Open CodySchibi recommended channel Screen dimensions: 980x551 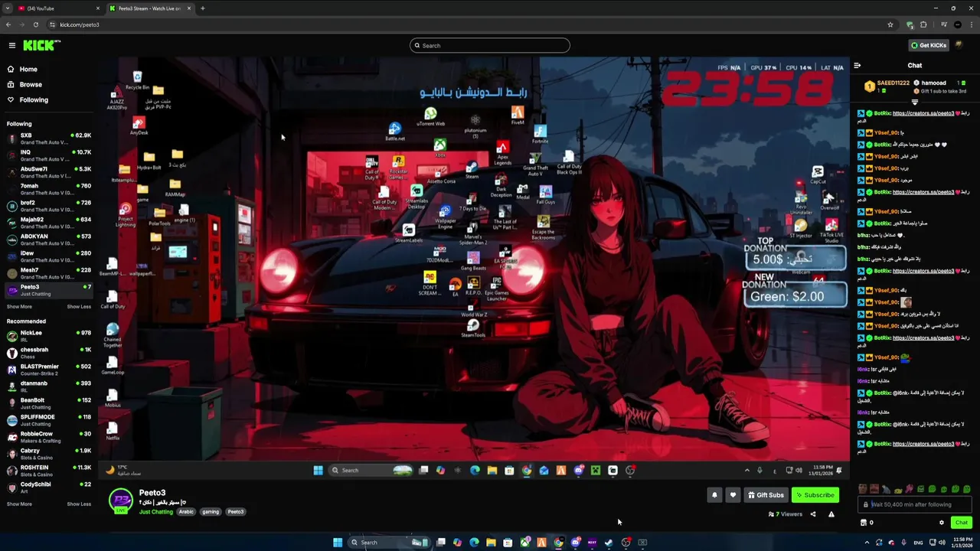coord(48,487)
